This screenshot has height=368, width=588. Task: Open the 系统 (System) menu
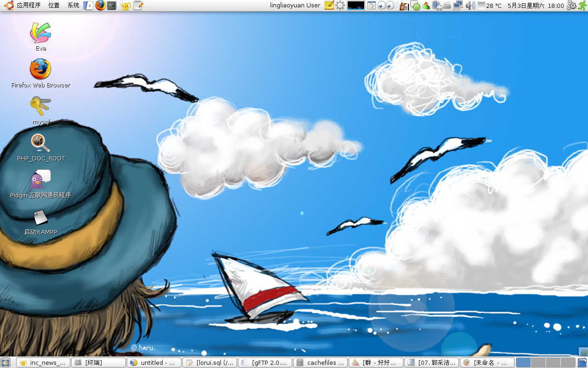point(73,6)
